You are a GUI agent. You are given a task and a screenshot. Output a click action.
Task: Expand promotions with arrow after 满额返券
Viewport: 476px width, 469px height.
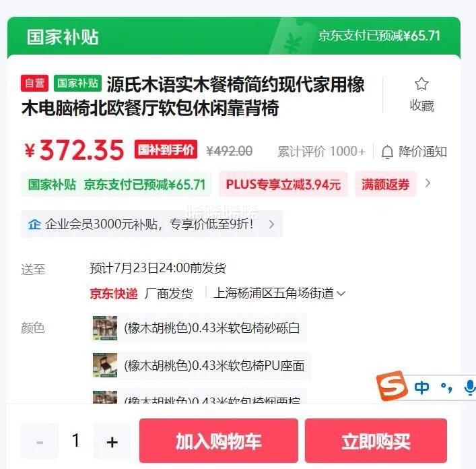428,183
